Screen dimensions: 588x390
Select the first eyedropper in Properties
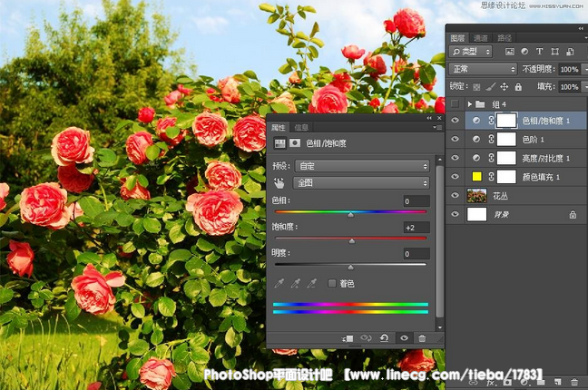click(x=279, y=284)
